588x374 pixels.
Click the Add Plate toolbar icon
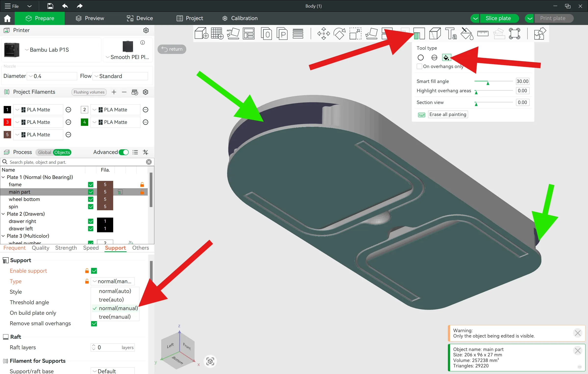pyautogui.click(x=217, y=34)
